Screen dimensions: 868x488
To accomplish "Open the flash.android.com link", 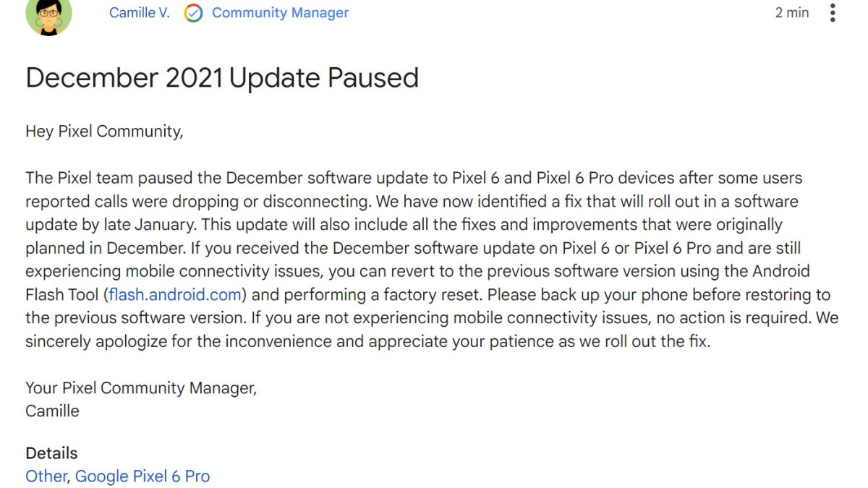I will coord(176,294).
